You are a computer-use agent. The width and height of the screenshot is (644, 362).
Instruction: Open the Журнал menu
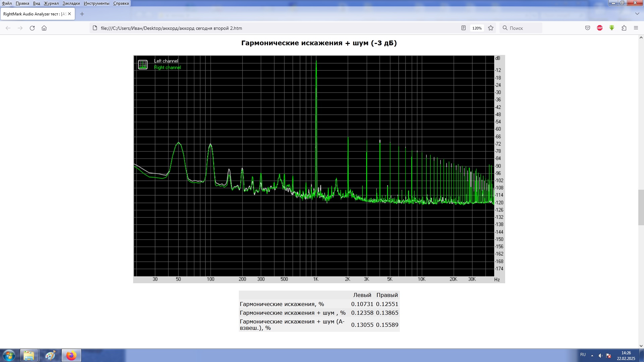51,3
